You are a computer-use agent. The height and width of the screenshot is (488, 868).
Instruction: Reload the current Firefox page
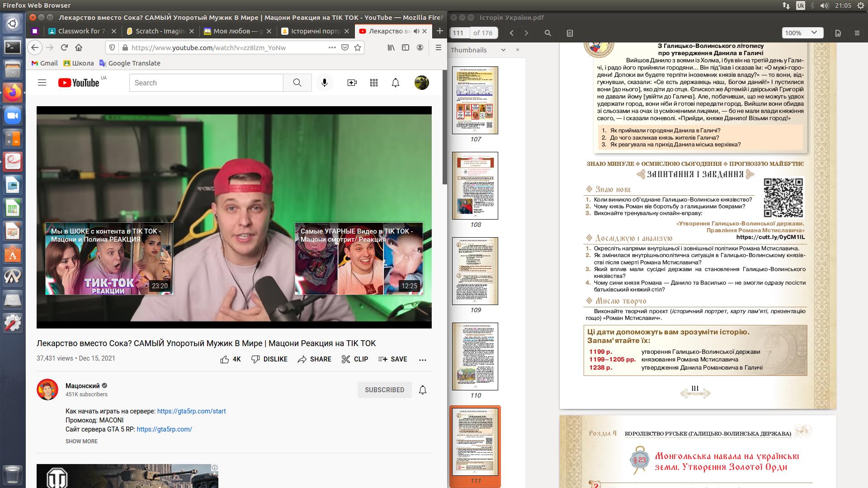64,47
